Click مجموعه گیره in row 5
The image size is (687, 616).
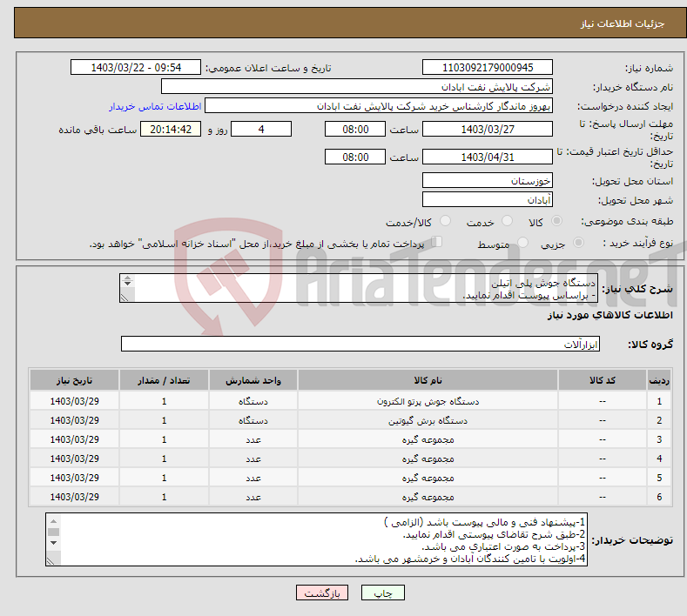428,478
